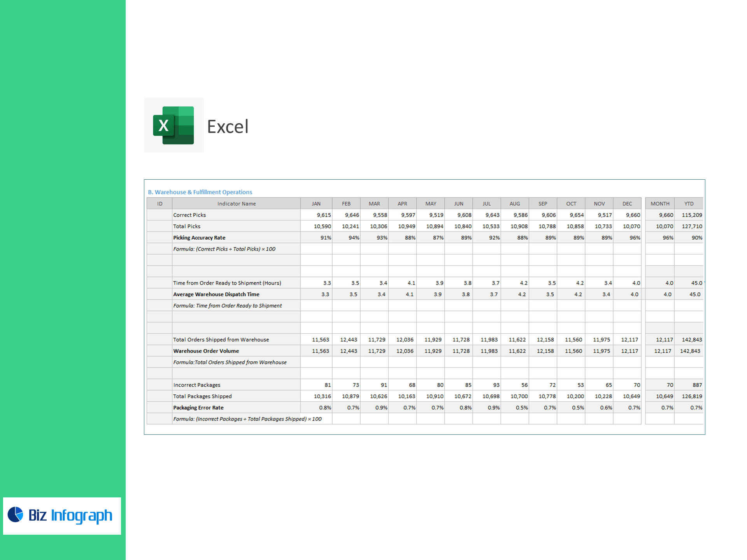The height and width of the screenshot is (560, 747).
Task: Click the Excel title text
Action: (x=228, y=127)
